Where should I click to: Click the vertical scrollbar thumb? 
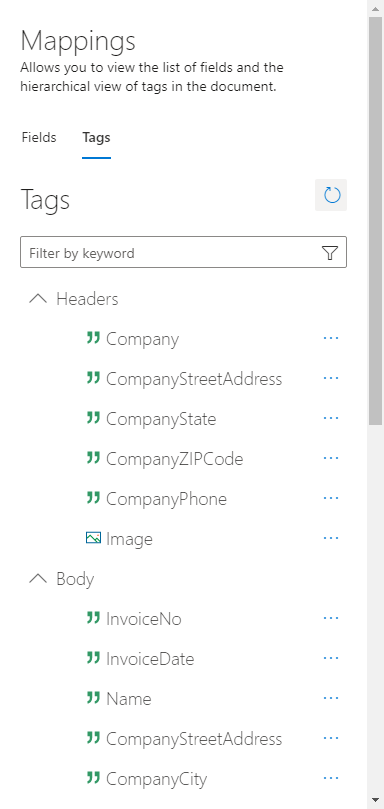point(375,221)
